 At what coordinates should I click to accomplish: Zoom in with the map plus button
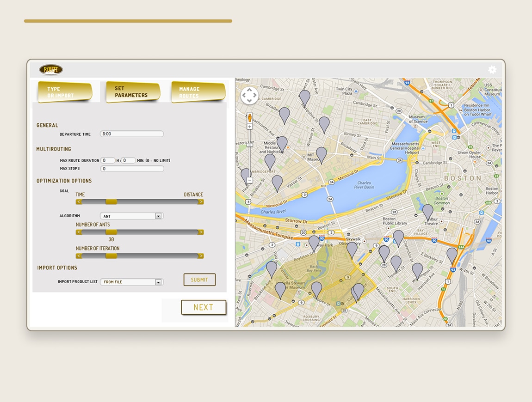click(x=250, y=127)
